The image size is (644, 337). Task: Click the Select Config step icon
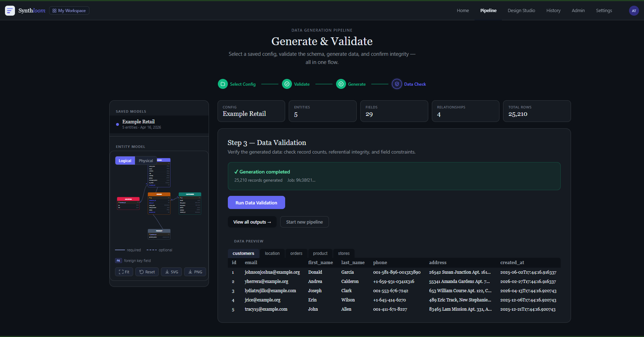(223, 84)
